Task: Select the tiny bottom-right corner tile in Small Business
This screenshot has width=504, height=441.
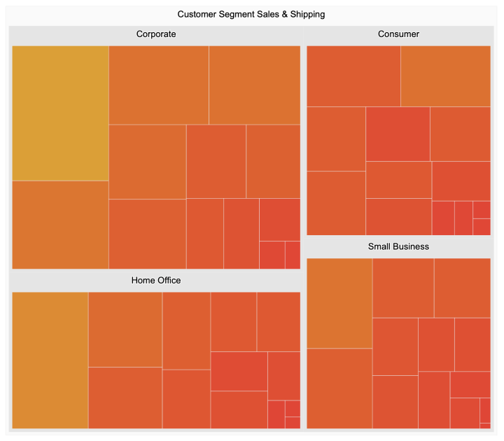Action: pyautogui.click(x=485, y=426)
